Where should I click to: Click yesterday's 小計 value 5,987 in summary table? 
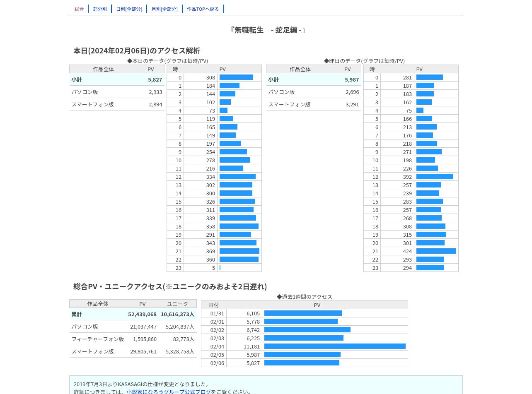(x=352, y=79)
